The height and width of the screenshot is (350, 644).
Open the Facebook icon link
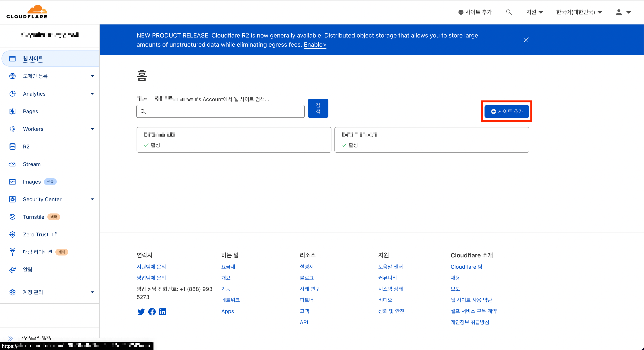(x=152, y=312)
